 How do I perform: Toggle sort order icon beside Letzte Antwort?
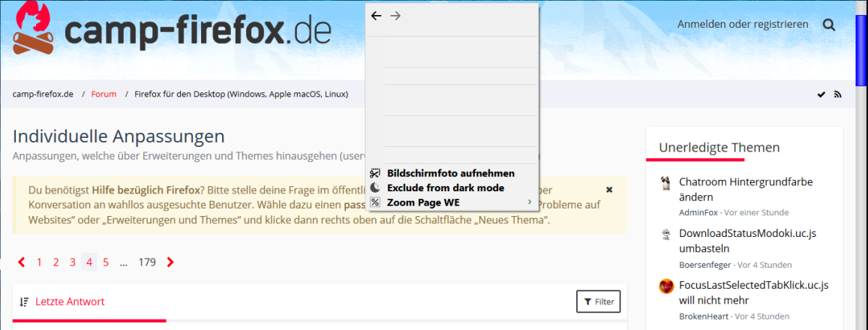24,302
